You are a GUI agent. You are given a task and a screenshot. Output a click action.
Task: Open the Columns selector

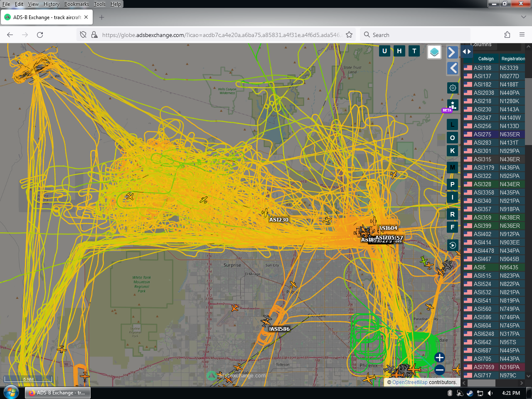[481, 44]
